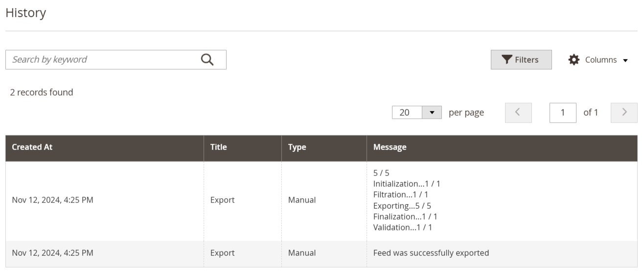Click the Exporting...5 / 5 message cell
The image size is (644, 271).
(x=402, y=206)
